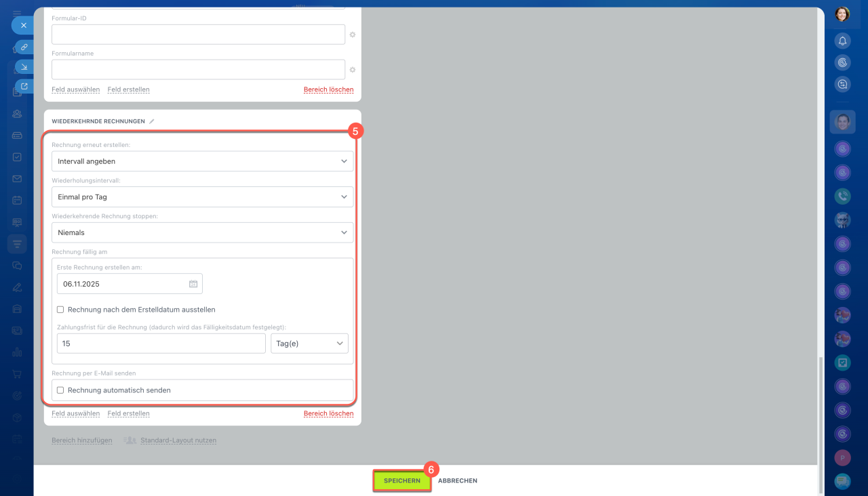This screenshot has width=868, height=496.
Task: Open the "Einmal pro Tag" interval dropdown
Action: [203, 197]
